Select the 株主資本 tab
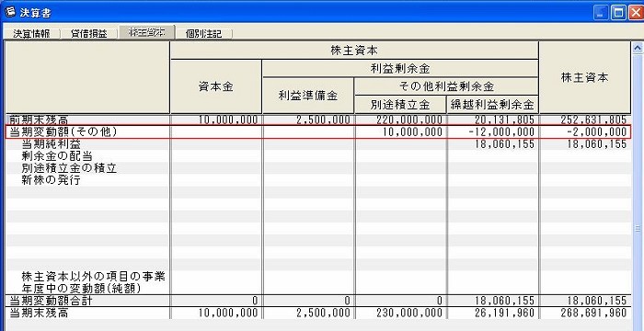Image resolution: width=644 pixels, height=331 pixels. click(x=146, y=33)
